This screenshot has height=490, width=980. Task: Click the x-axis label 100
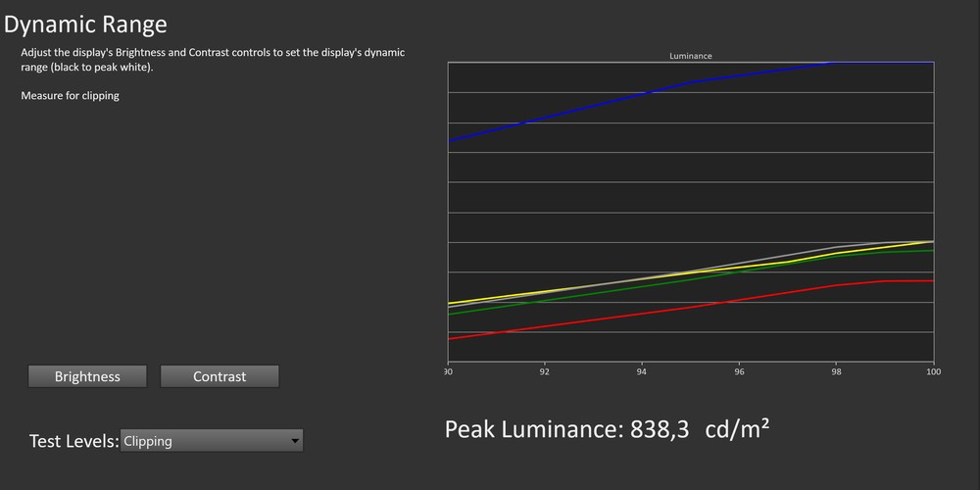coord(932,372)
